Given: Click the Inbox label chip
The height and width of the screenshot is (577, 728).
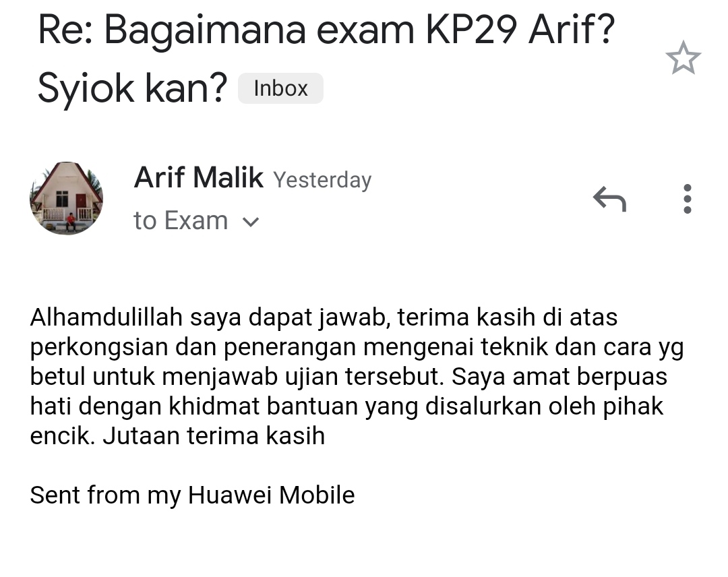Looking at the screenshot, I should coord(280,88).
